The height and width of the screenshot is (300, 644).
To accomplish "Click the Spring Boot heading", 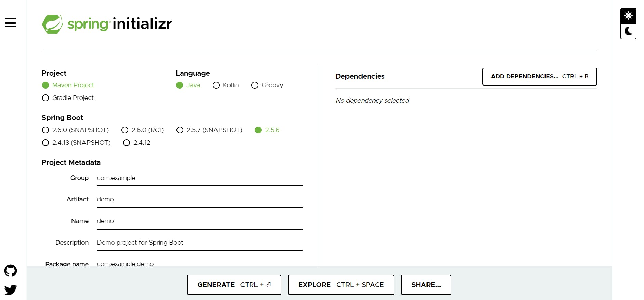I will 62,118.
